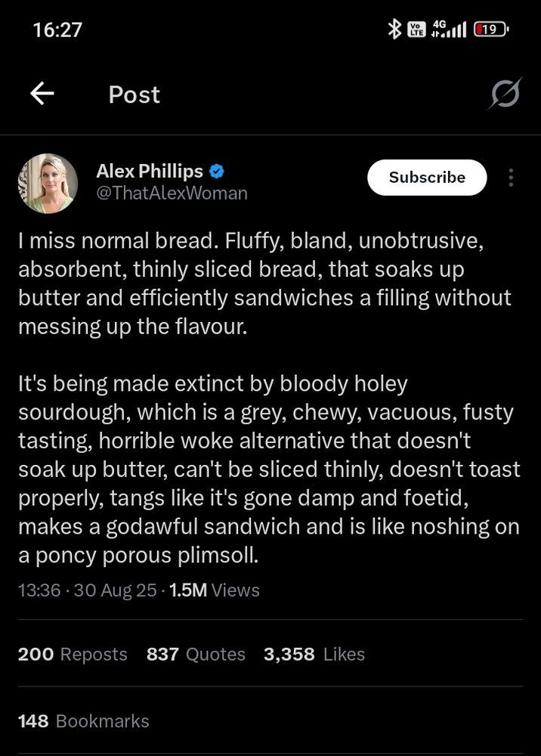Viewport: 541px width, 756px height.
Task: Open the Grok icon in header
Action: (505, 94)
